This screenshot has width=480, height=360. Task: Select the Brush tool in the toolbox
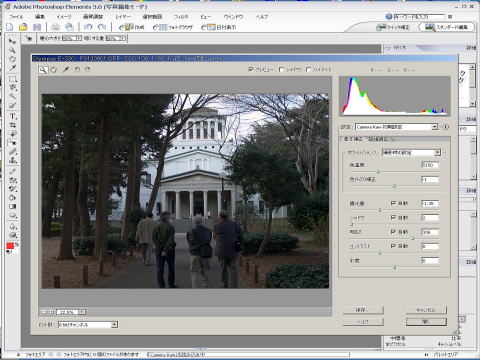pyautogui.click(x=12, y=189)
